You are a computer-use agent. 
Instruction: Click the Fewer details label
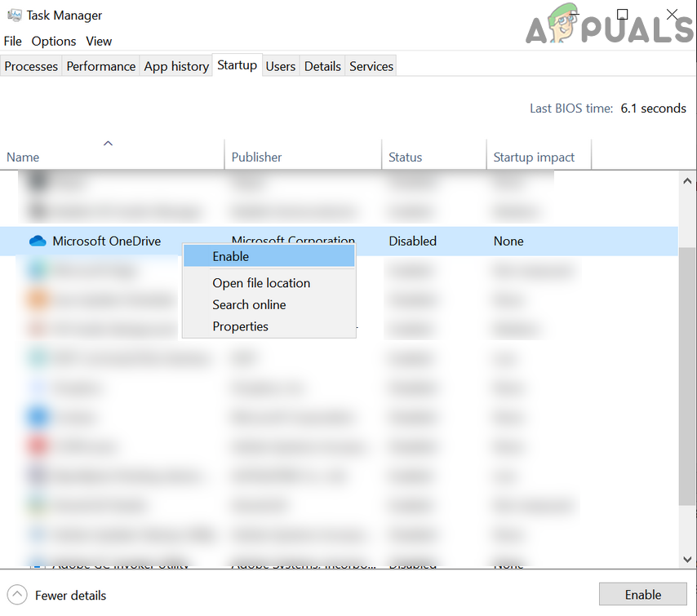(71, 595)
